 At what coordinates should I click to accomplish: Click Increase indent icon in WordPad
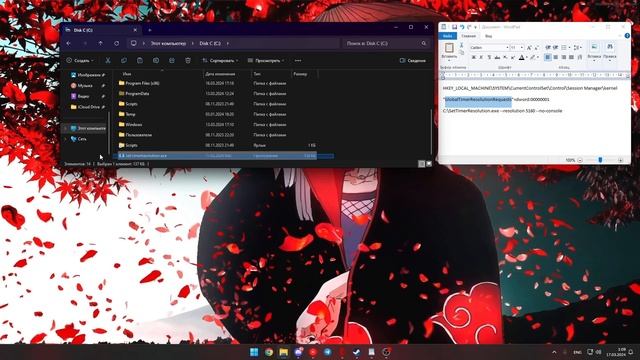coord(555,47)
